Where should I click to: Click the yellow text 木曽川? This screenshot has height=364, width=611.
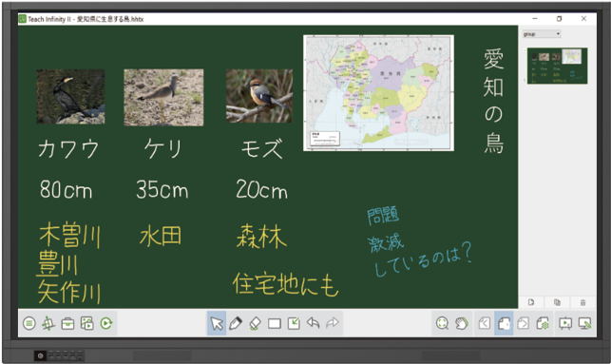(x=69, y=235)
